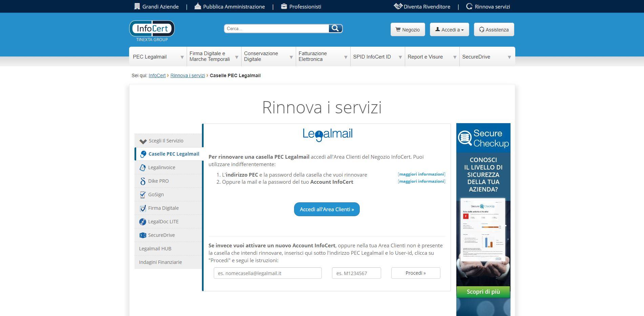Open the Accedi a dropdown
This screenshot has height=316, width=644.
tap(449, 29)
